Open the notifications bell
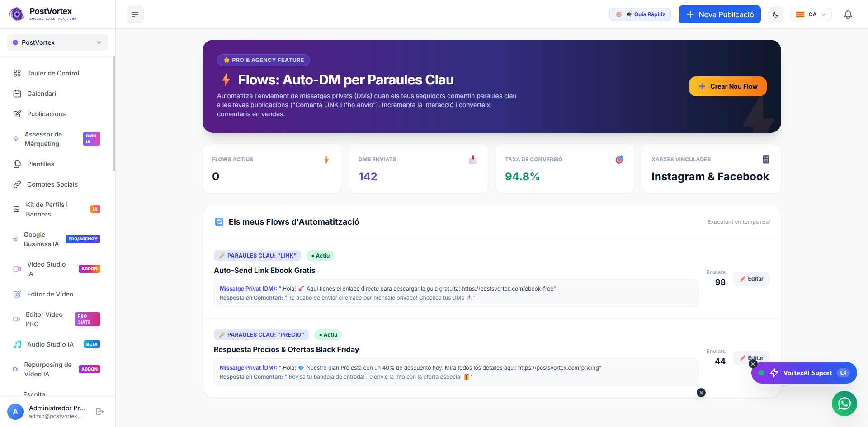Viewport: 868px width, 427px height. (x=848, y=14)
